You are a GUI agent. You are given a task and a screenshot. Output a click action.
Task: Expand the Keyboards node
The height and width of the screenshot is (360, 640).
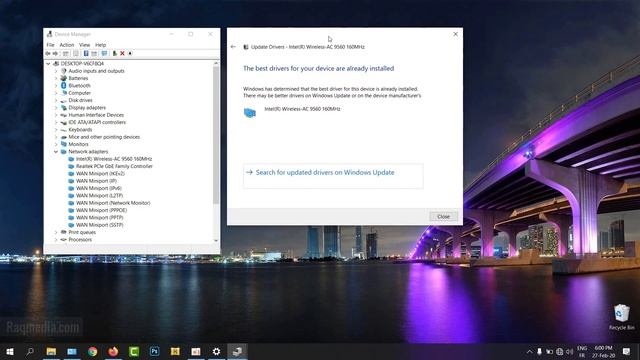click(x=56, y=130)
